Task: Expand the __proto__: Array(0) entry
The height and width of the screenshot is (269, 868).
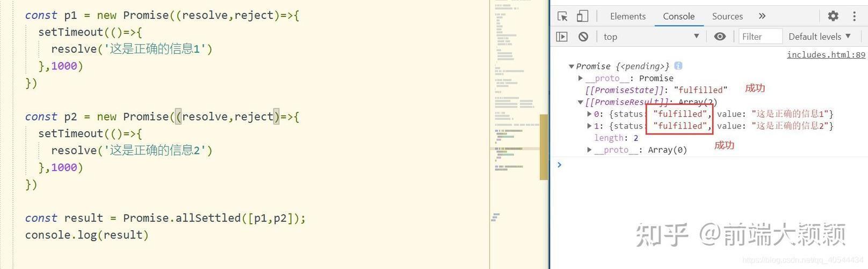Action: (x=589, y=150)
